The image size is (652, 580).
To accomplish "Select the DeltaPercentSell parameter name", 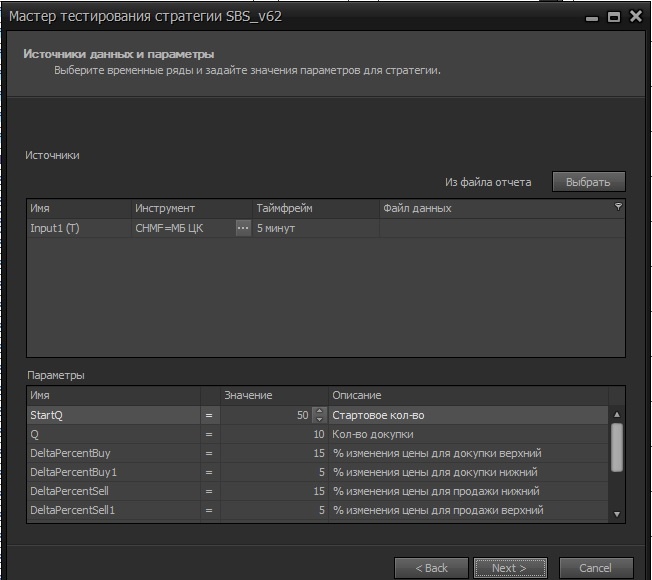I will (x=114, y=491).
